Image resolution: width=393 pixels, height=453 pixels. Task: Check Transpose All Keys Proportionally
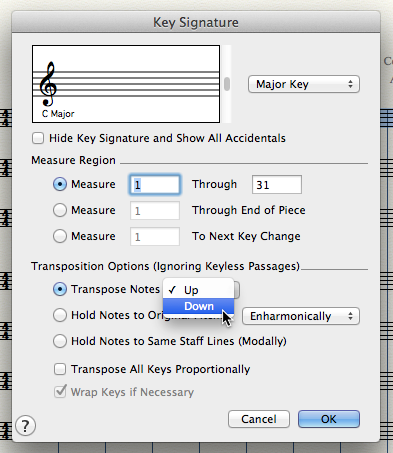pyautogui.click(x=60, y=369)
